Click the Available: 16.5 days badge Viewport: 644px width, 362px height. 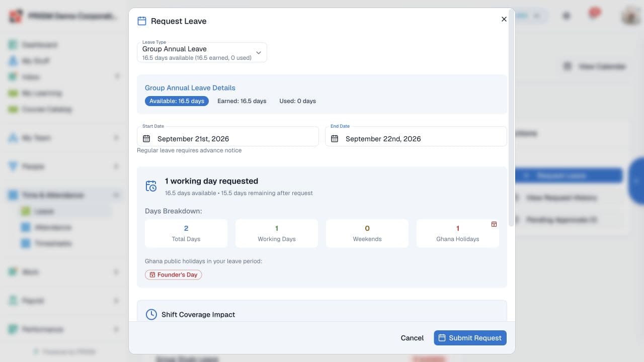pyautogui.click(x=177, y=101)
